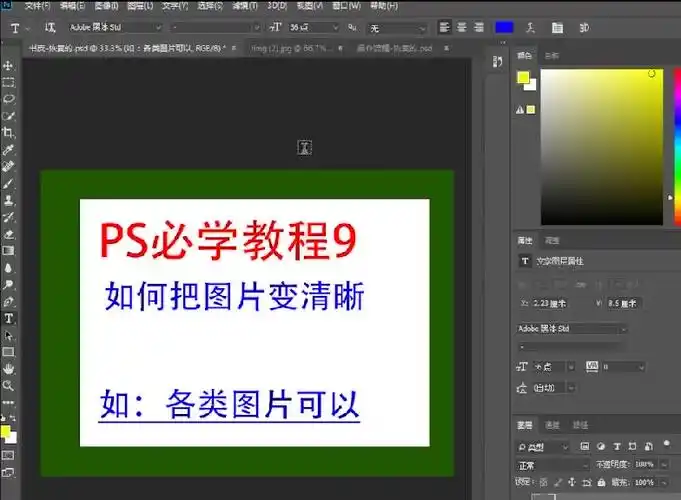Image resolution: width=681 pixels, height=500 pixels.
Task: Toggle the text orientation icon
Action: 50,28
